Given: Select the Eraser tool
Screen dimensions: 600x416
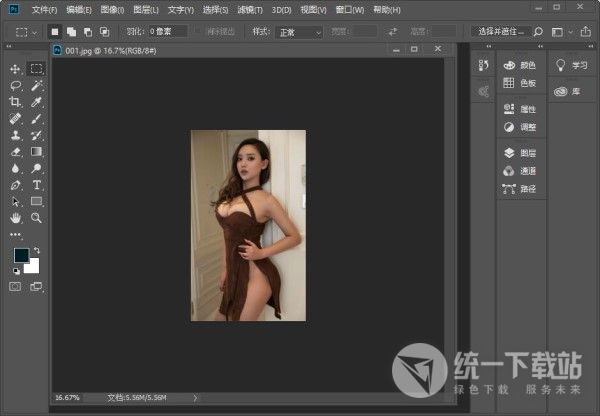Looking at the screenshot, I should pyautogui.click(x=15, y=152).
